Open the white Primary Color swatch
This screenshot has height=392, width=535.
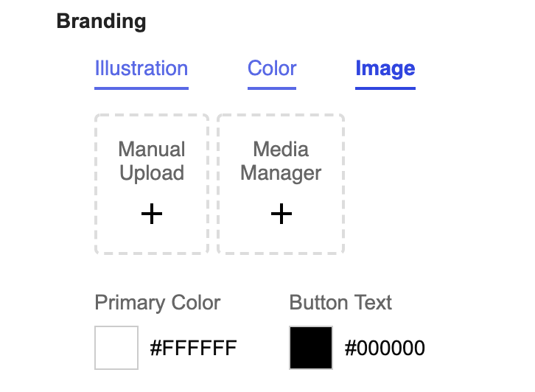[116, 348]
